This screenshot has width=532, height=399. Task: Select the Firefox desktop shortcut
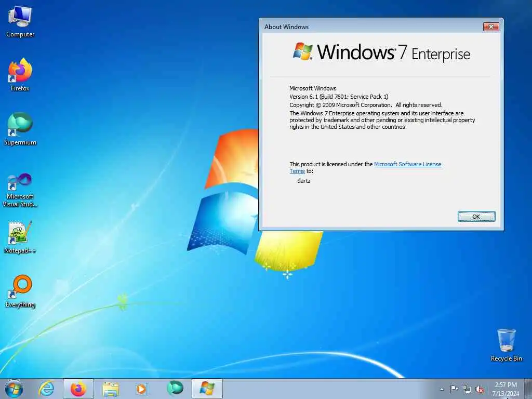click(x=20, y=75)
